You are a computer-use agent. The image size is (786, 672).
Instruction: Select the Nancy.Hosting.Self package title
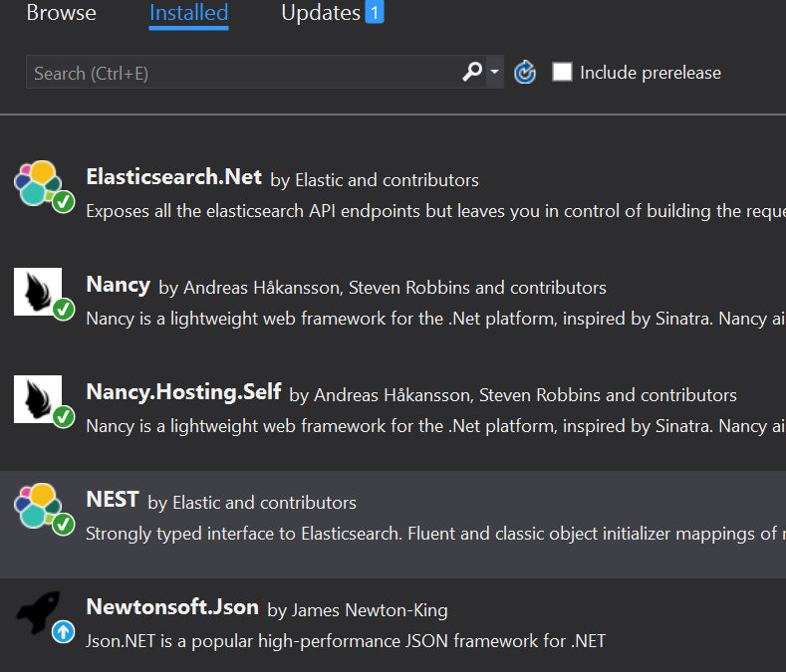coord(183,392)
